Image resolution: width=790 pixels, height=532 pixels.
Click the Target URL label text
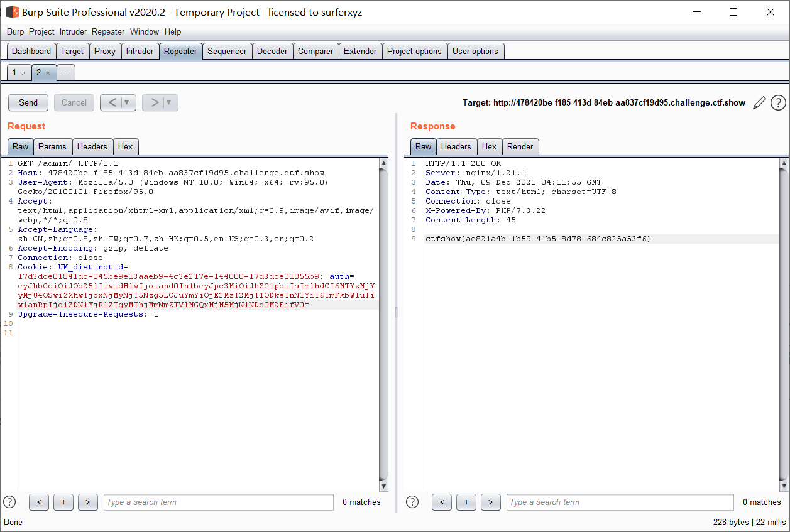604,103
